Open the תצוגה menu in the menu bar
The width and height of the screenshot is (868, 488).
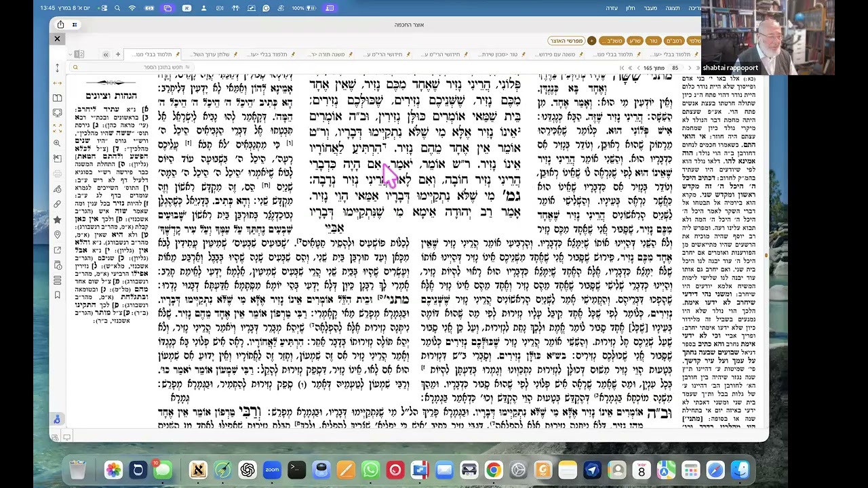tap(673, 8)
